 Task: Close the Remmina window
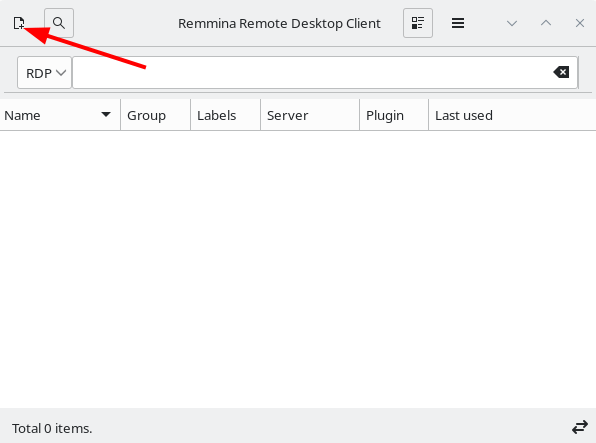tap(580, 23)
